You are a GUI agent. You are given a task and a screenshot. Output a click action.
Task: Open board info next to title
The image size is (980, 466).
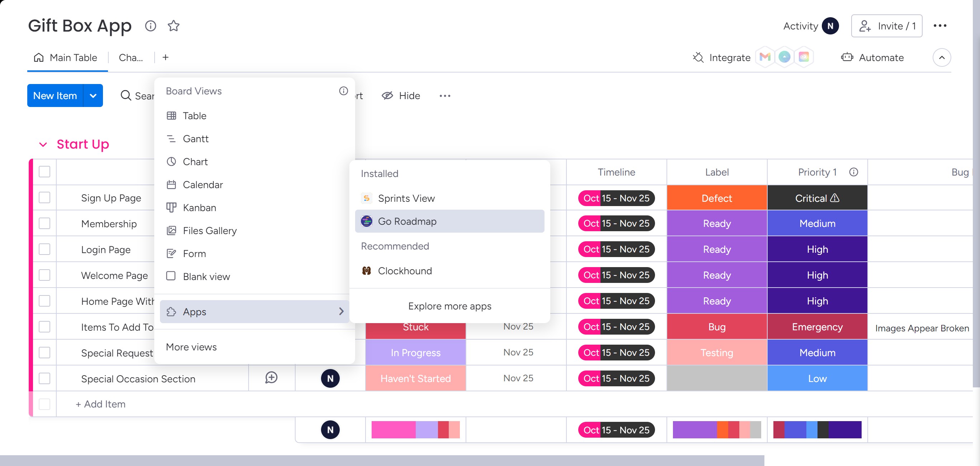[x=151, y=26]
